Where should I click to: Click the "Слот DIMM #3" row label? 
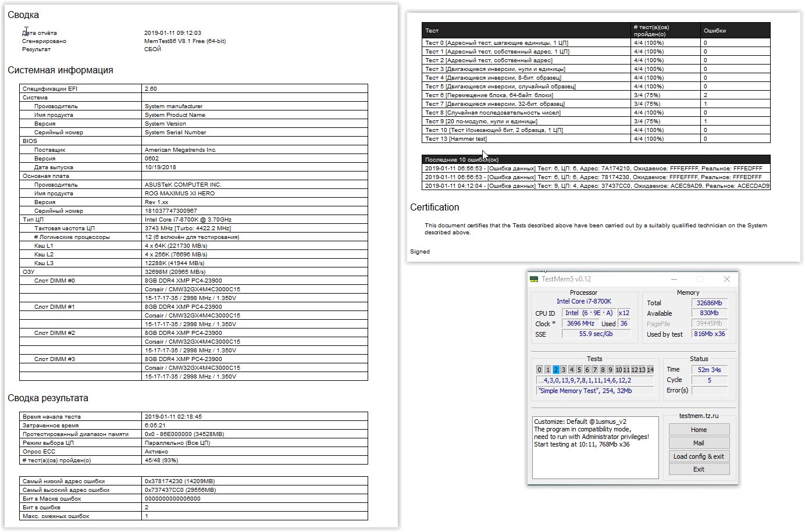pos(55,359)
